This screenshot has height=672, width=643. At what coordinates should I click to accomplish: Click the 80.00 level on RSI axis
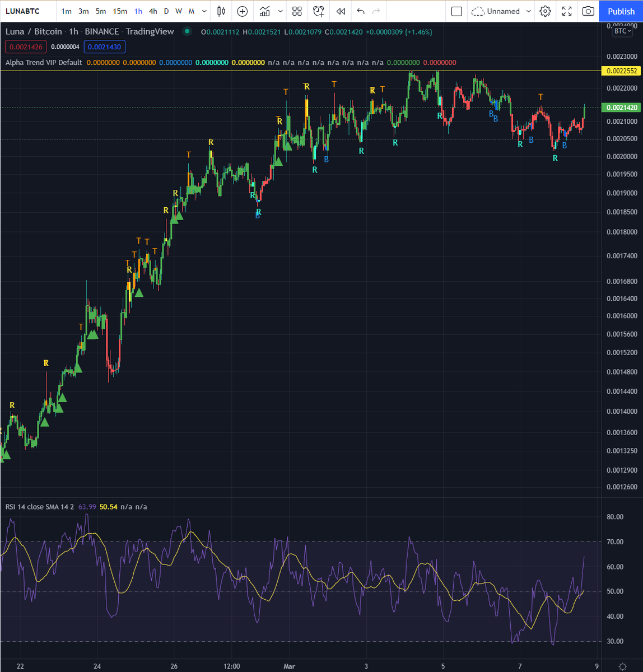tap(615, 517)
